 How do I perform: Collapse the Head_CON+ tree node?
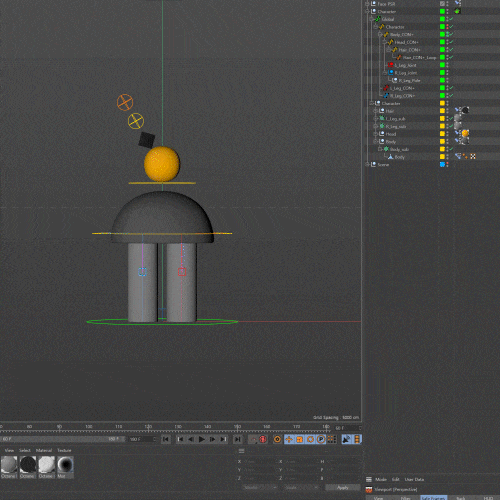[x=384, y=42]
